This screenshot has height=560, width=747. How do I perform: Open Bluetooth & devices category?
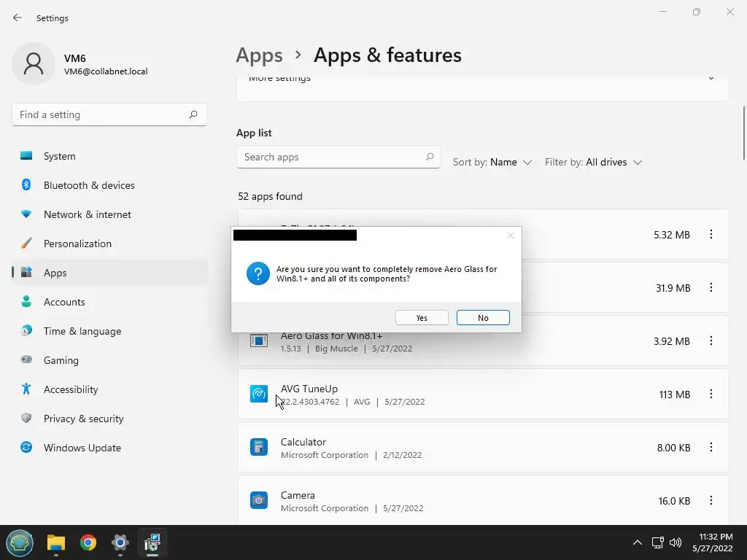pos(109,185)
